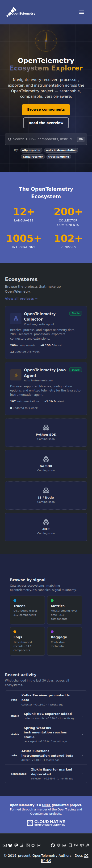The image size is (92, 868).
Task: Open the OpenTelemetry Collector card title
Action: pos(40,316)
